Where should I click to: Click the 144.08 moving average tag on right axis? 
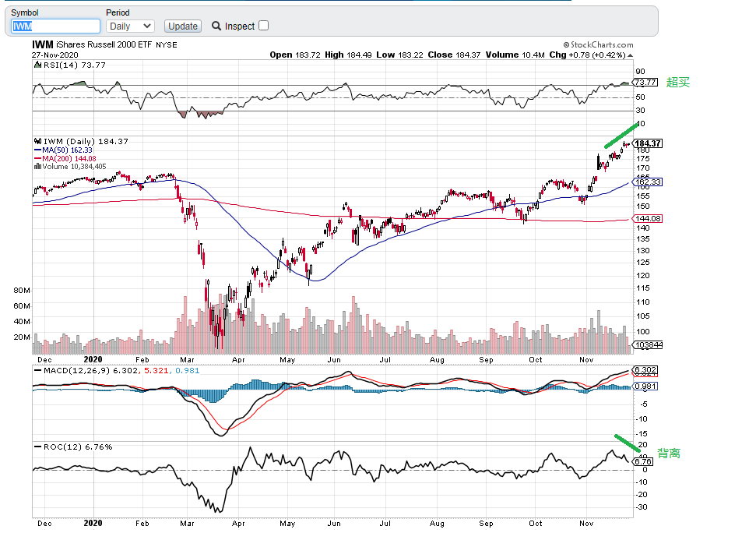tap(647, 218)
